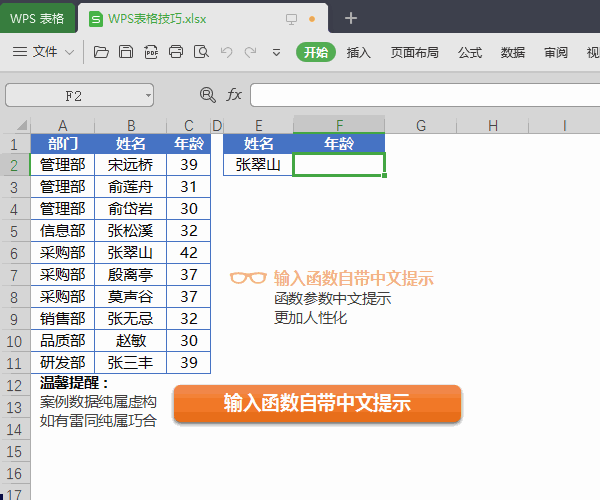The image size is (600, 500).
Task: Click the glasses icon beside the title
Action: pyautogui.click(x=248, y=278)
